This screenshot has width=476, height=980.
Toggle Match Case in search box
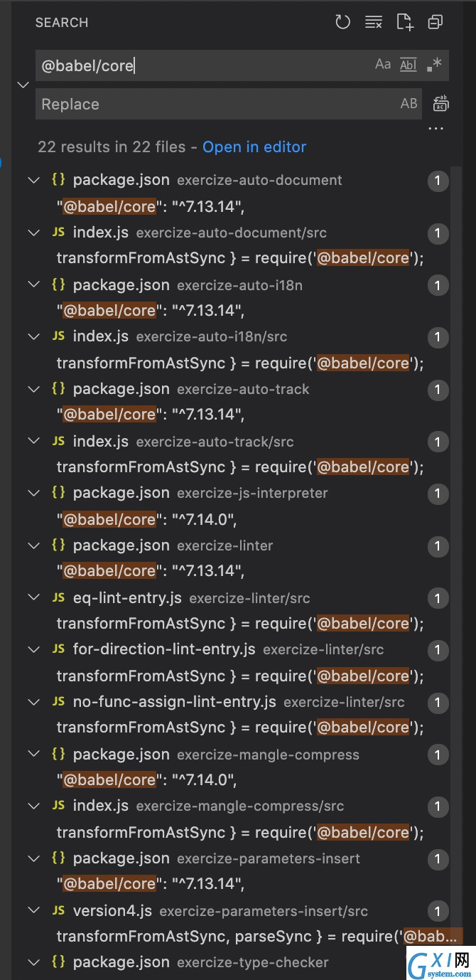tap(383, 65)
